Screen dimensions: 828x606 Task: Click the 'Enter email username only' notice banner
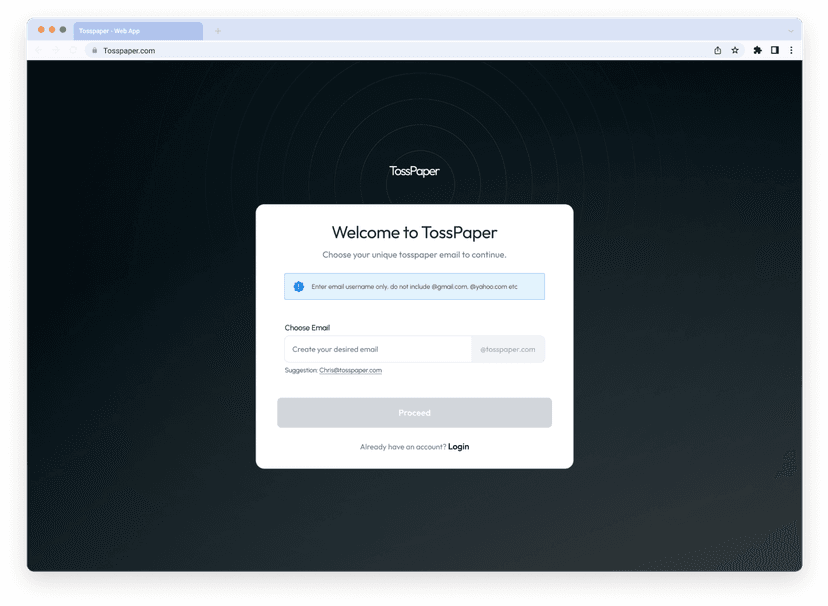coord(414,287)
